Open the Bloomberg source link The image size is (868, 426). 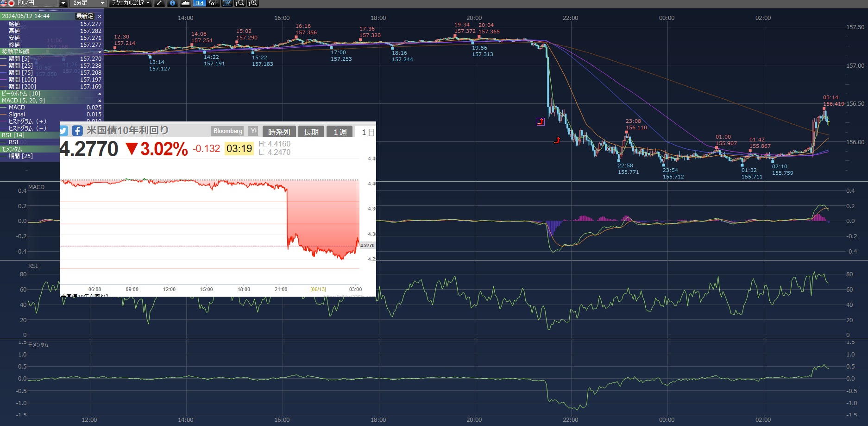(x=227, y=131)
